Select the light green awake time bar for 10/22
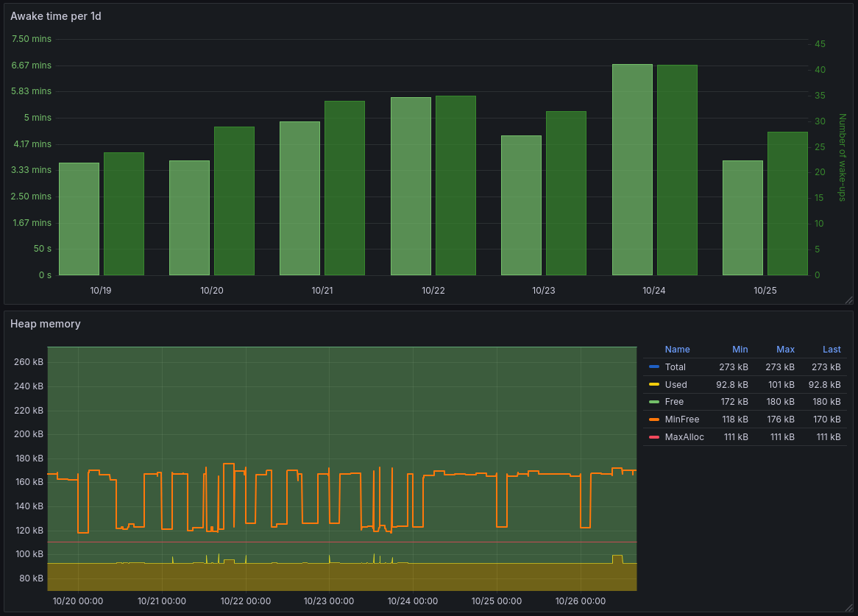 (411, 186)
